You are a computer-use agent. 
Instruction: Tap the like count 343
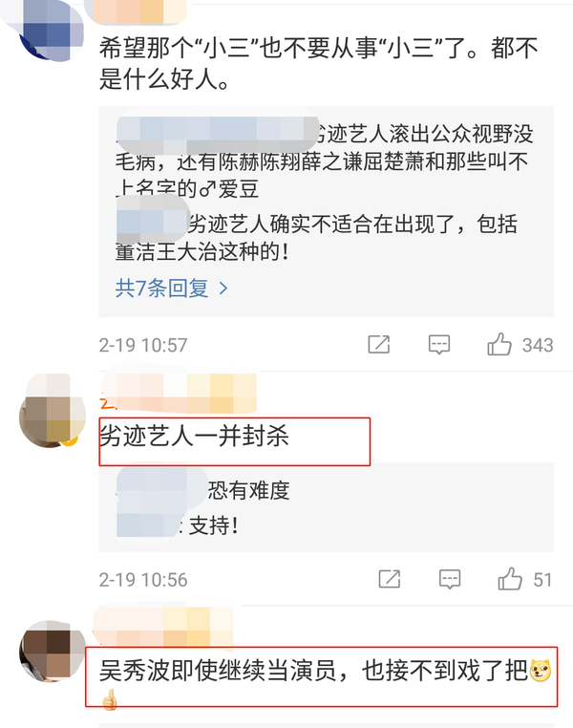[x=538, y=345]
